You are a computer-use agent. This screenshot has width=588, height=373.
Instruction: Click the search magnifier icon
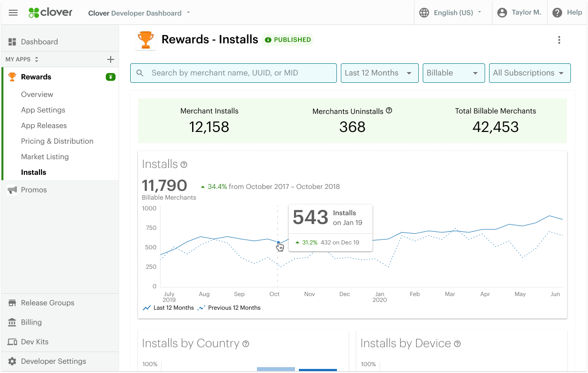tap(140, 73)
